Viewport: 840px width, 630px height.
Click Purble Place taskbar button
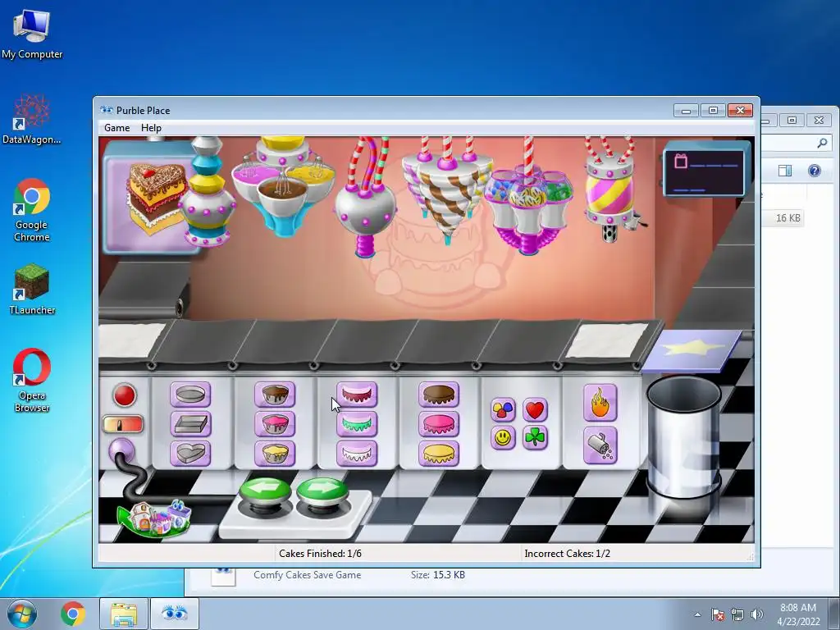click(175, 614)
